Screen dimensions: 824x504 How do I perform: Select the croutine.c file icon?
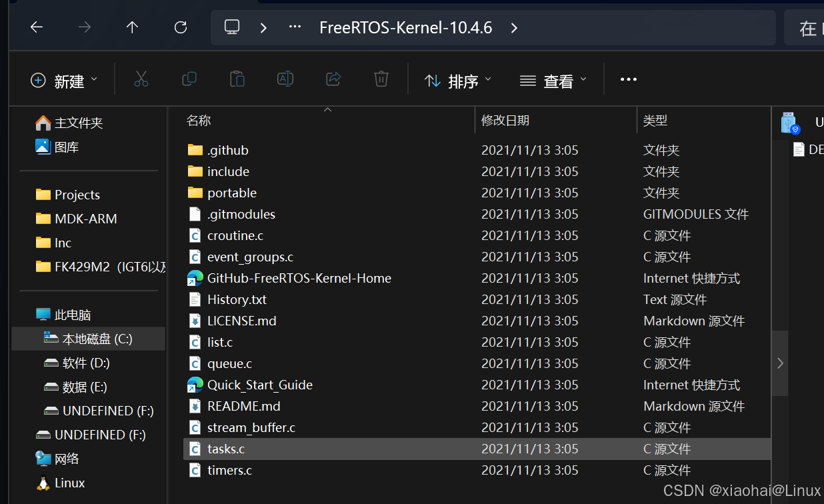[x=195, y=235]
